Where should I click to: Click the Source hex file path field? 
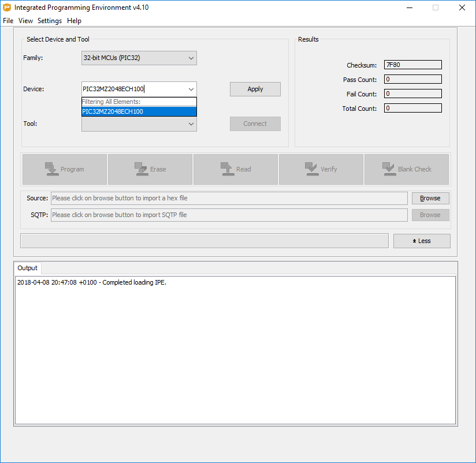tap(229, 198)
